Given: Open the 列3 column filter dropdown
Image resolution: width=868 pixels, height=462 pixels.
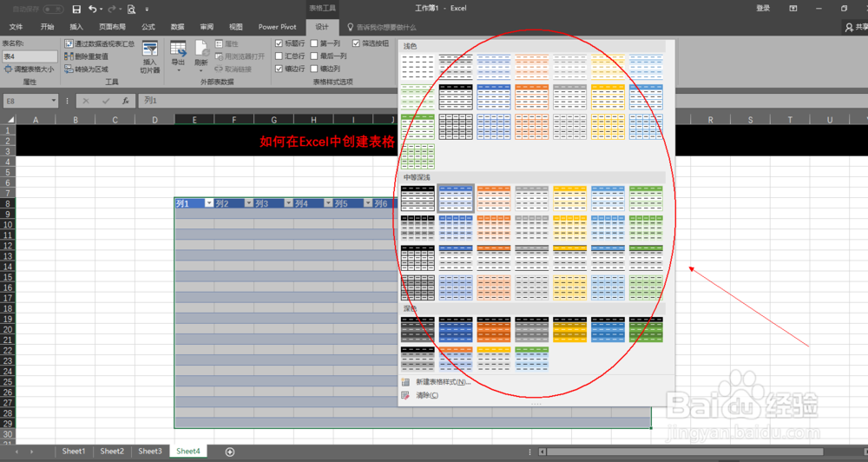Looking at the screenshot, I should 288,203.
